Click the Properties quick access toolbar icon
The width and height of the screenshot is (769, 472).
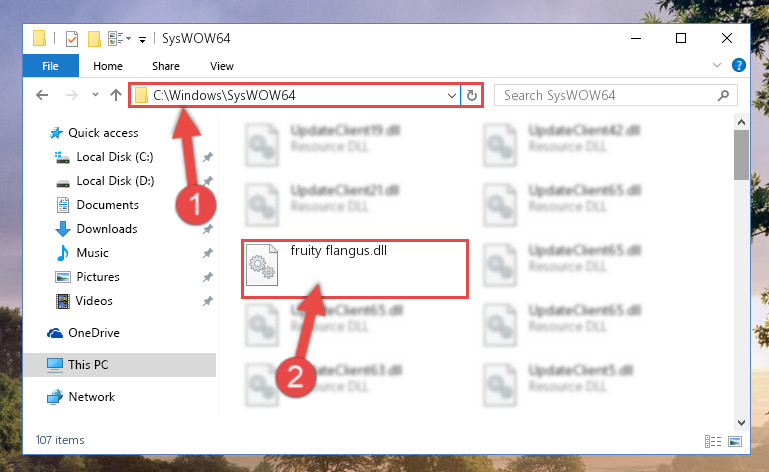pyautogui.click(x=72, y=39)
